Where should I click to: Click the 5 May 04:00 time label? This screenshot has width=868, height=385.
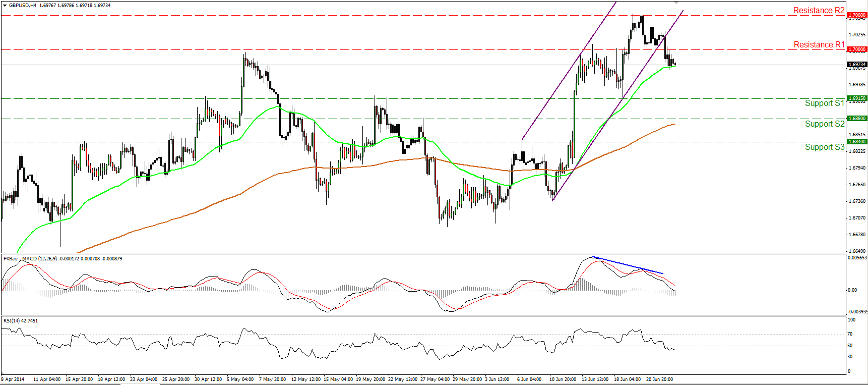coord(240,379)
